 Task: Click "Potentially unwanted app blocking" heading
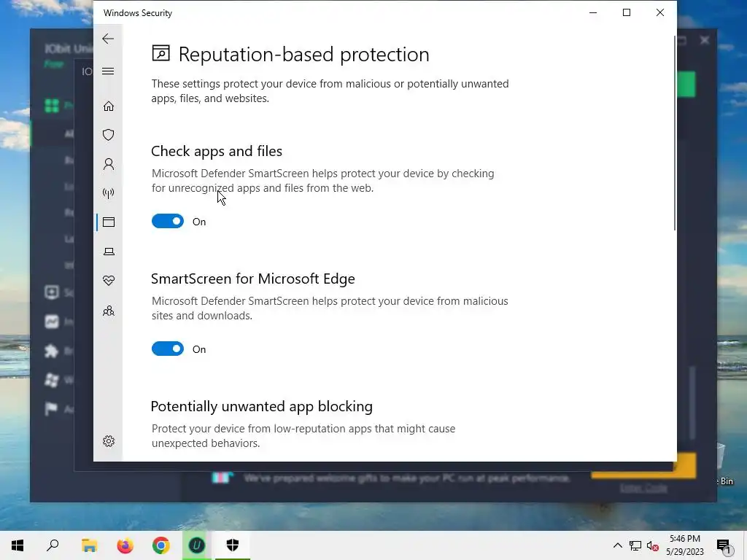[x=262, y=406]
